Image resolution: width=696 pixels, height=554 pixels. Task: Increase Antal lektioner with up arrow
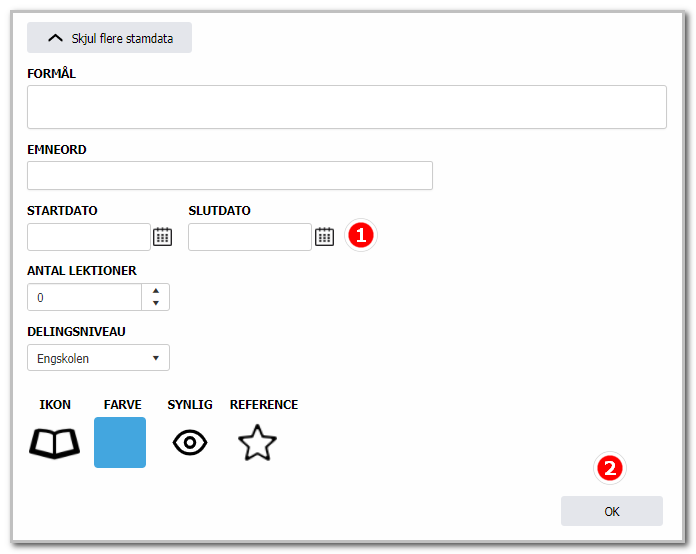(x=156, y=291)
